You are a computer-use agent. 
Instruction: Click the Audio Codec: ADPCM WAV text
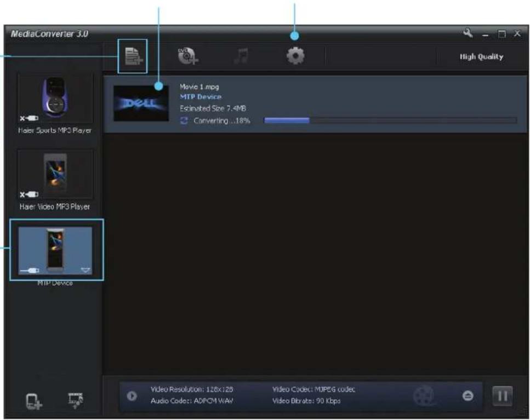click(192, 401)
